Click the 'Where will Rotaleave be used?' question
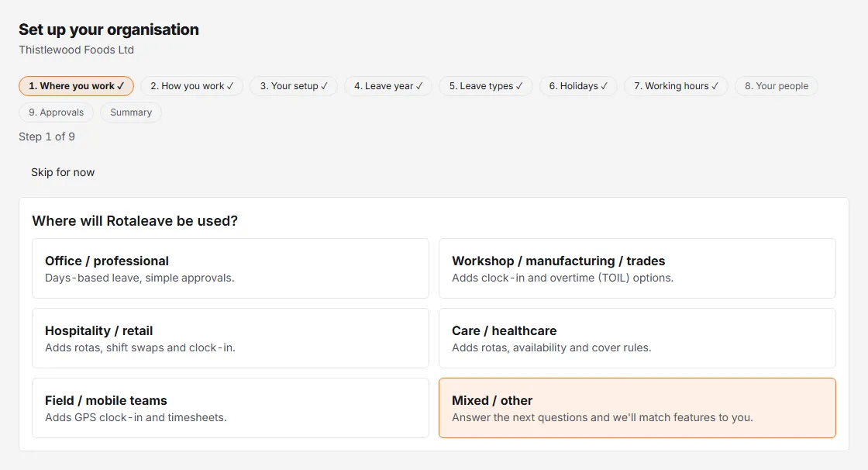This screenshot has width=868, height=470. coord(135,220)
